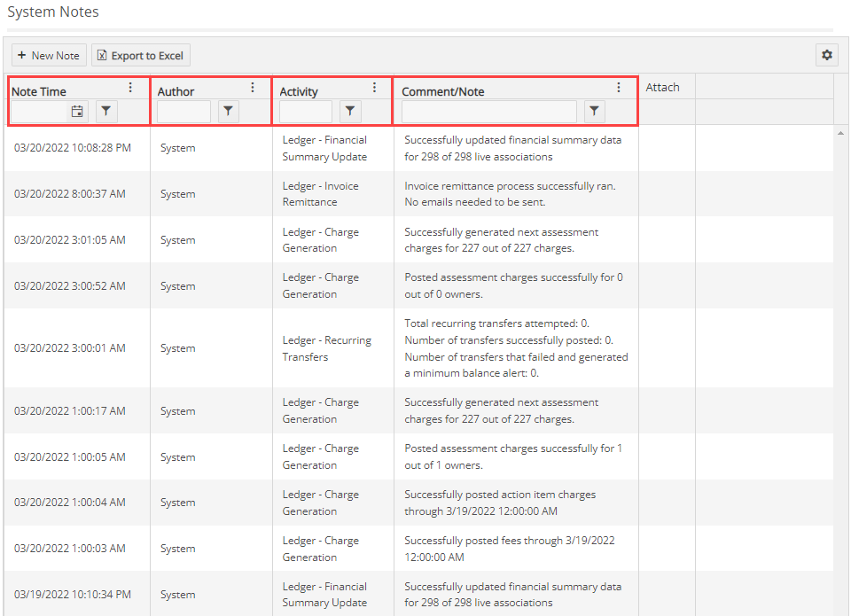Viewport: 851px width, 616px height.
Task: Click the Export to Excel button
Action: tap(140, 54)
